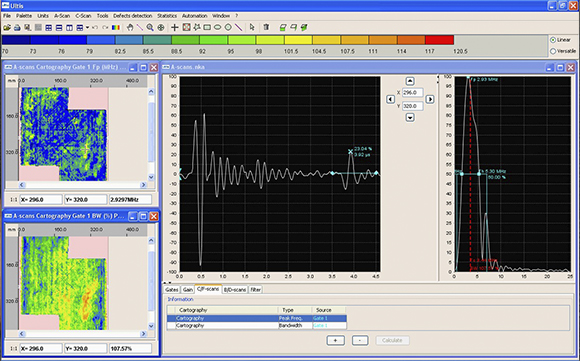Select the Hand pan tool
Screen dimensions: 580x361
(130, 27)
